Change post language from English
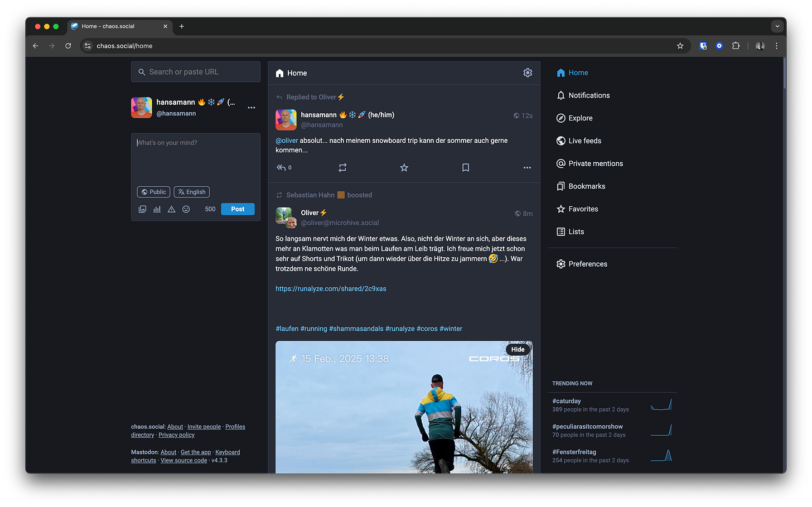Viewport: 812px width, 507px height. pos(191,192)
